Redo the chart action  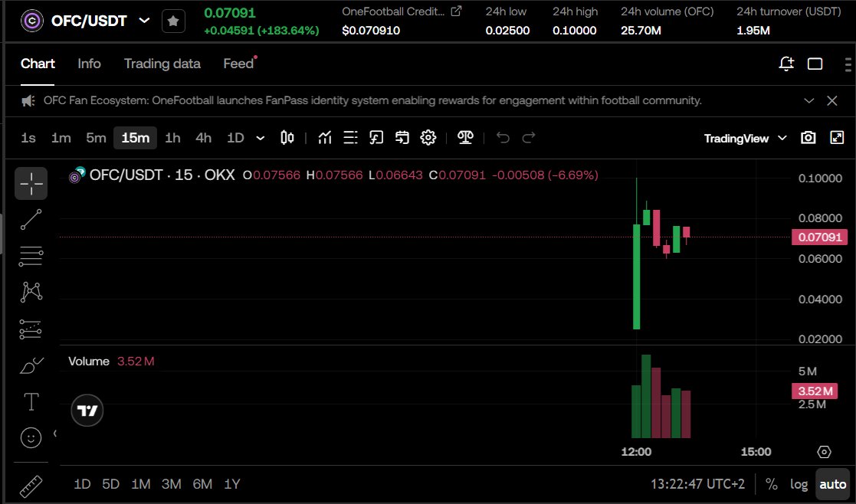529,138
